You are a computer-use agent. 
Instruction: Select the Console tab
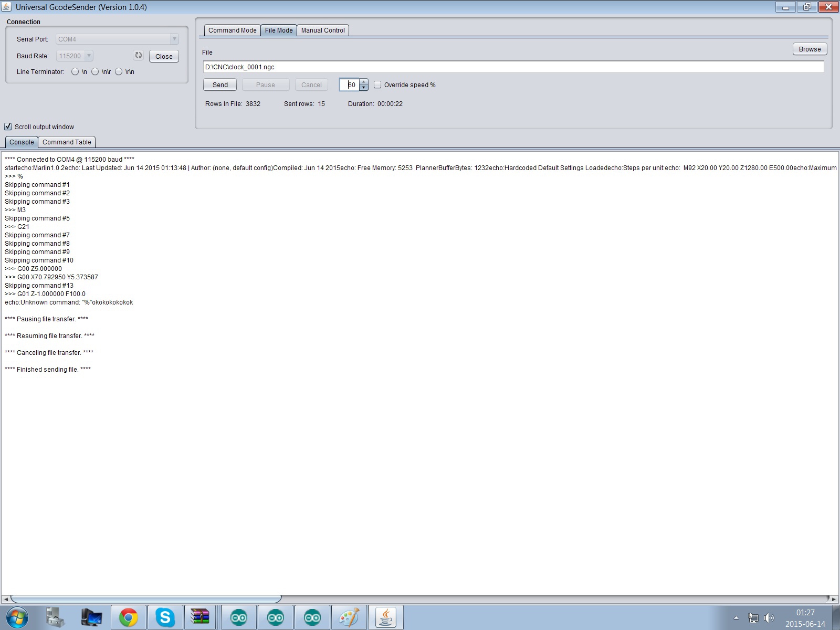[x=22, y=142]
